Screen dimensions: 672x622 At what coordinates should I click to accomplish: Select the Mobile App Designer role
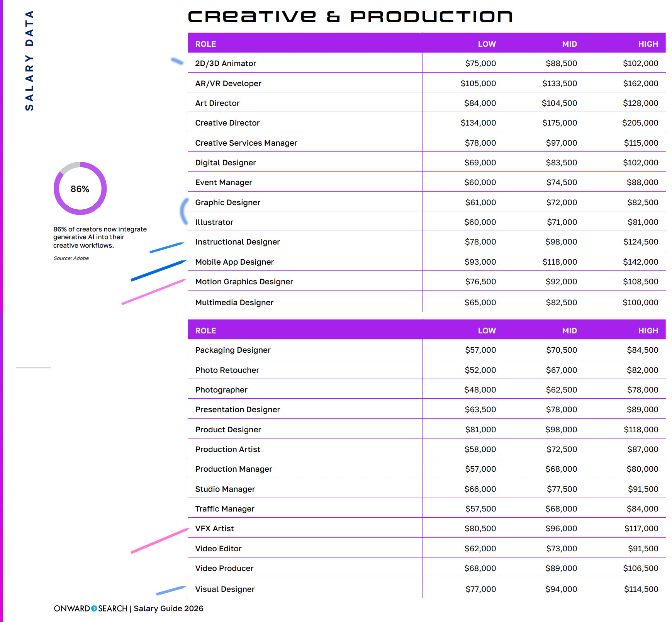234,262
